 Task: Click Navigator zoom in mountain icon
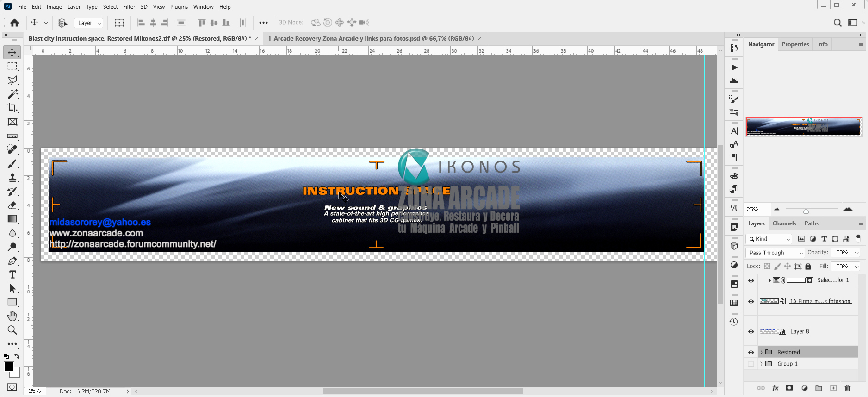click(848, 209)
